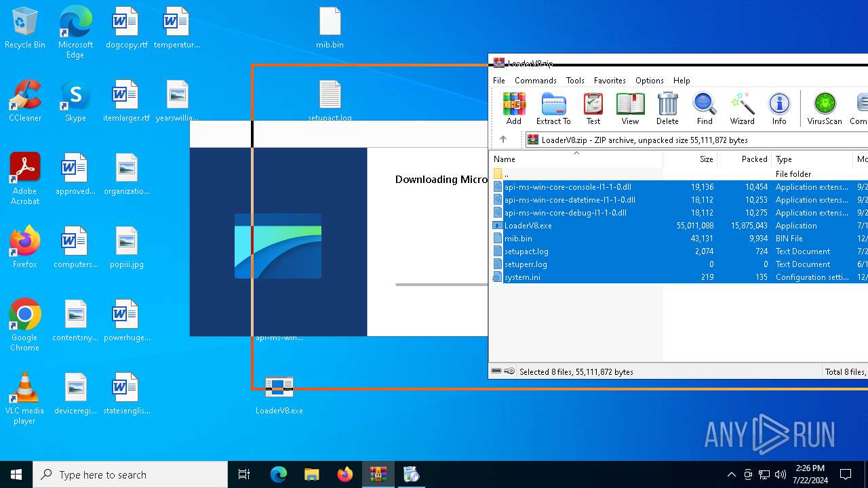
Task: Select the mib.bin file on the desktop
Action: (x=330, y=28)
